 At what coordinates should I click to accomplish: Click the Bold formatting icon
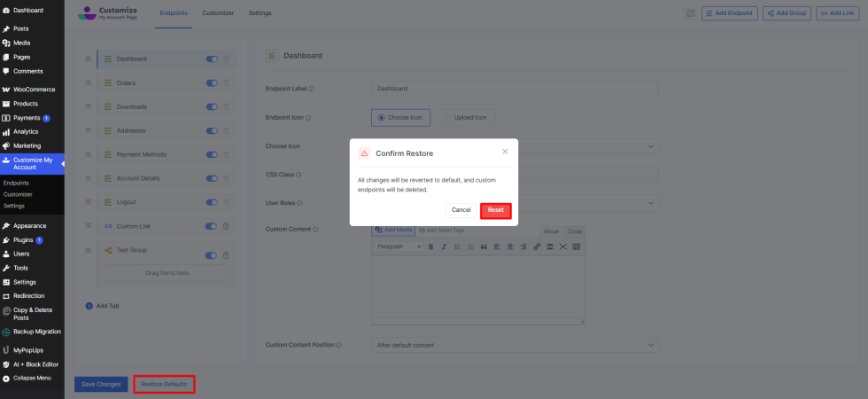[430, 246]
